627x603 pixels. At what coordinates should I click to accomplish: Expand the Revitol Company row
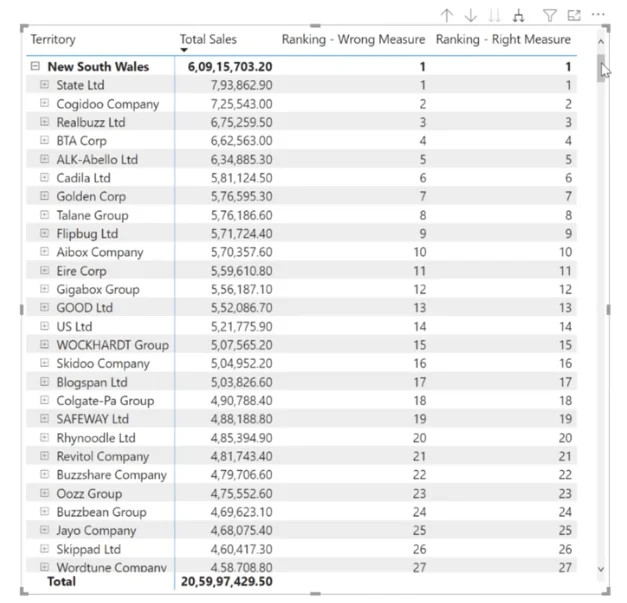(x=44, y=455)
